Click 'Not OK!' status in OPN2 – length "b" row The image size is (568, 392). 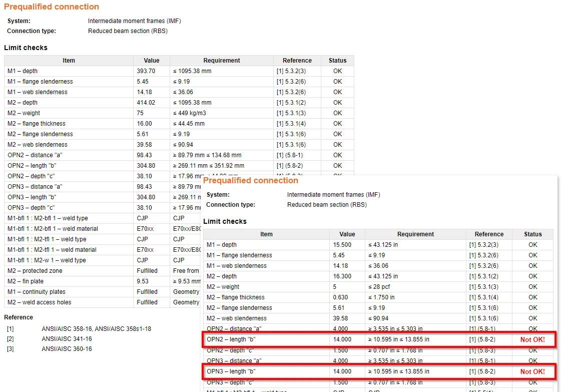coord(532,339)
